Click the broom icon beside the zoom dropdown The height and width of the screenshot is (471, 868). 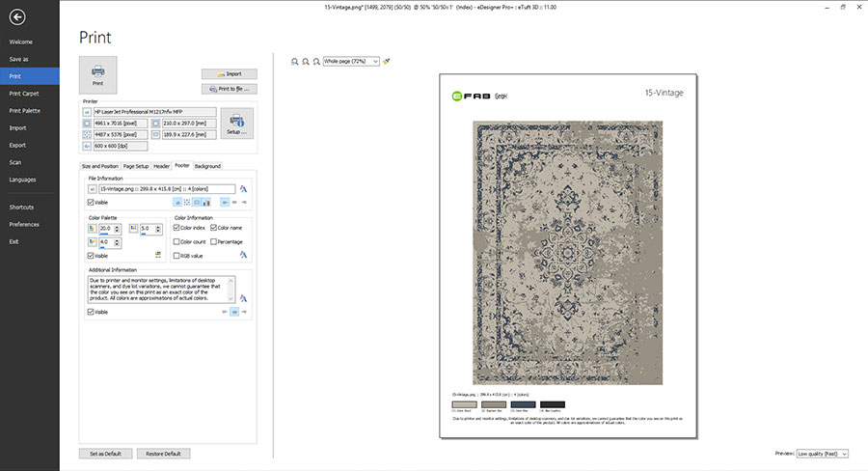(x=387, y=61)
